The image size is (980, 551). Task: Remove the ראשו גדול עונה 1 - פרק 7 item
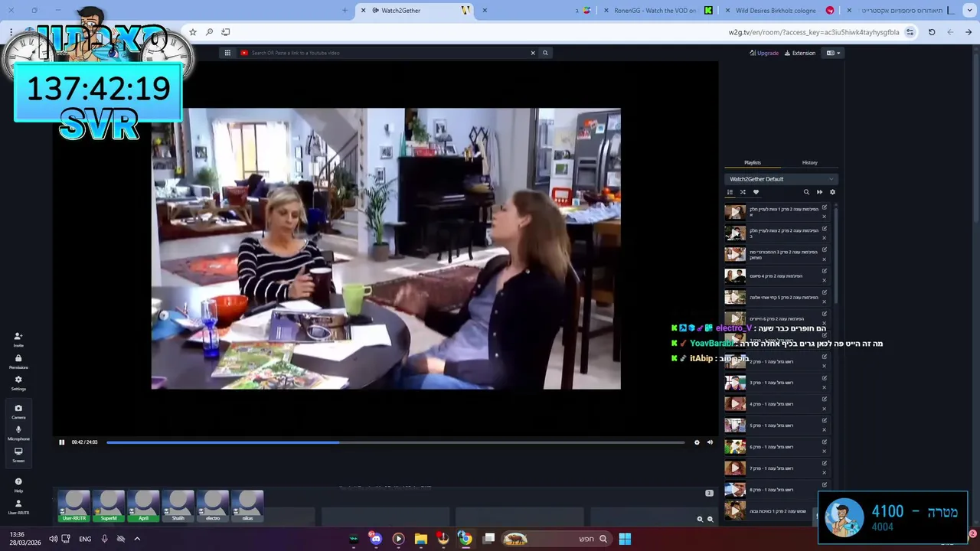tap(825, 472)
